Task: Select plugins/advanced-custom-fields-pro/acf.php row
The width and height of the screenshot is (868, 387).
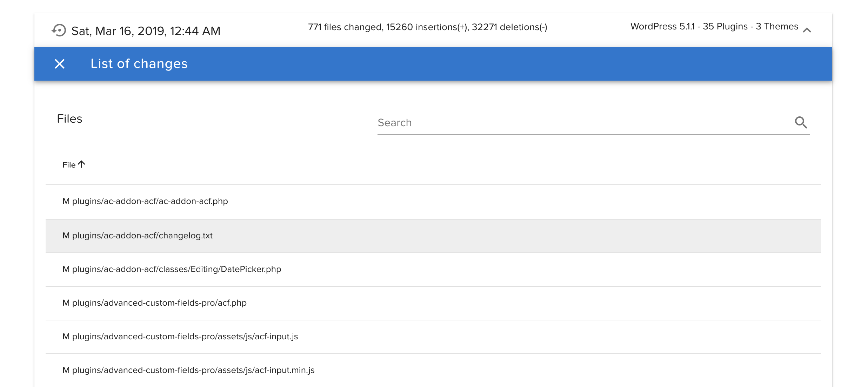Action: click(x=433, y=303)
